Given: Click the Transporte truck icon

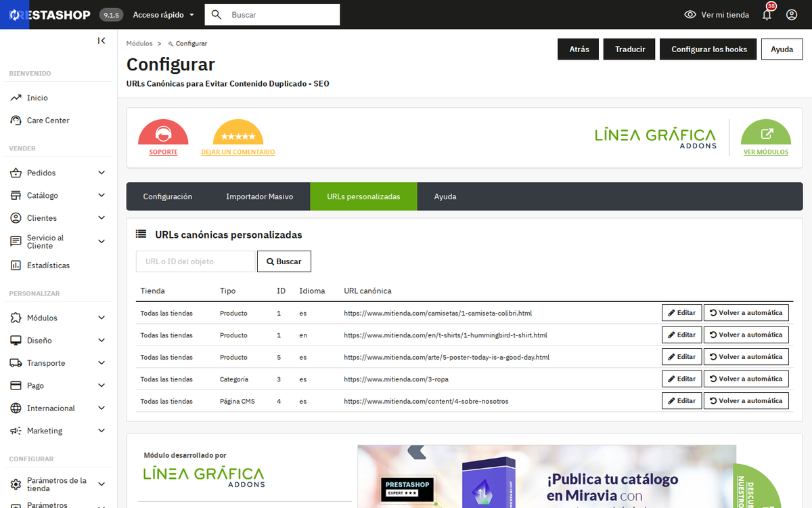Looking at the screenshot, I should (x=16, y=363).
